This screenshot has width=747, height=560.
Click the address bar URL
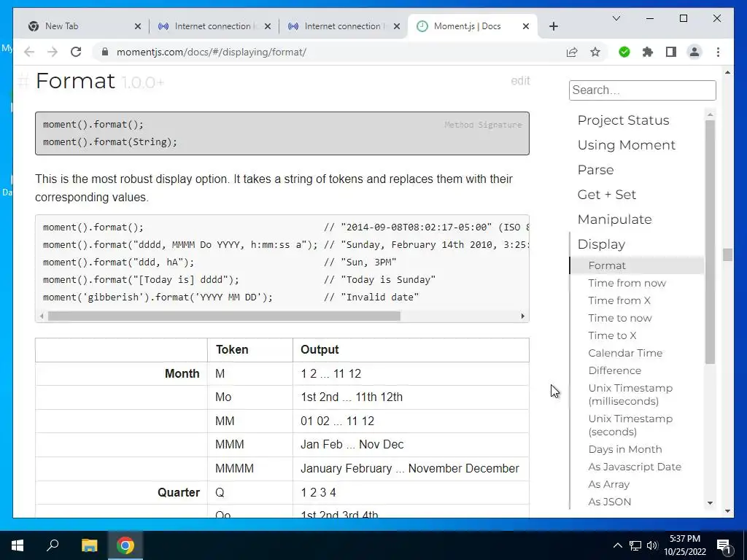[x=212, y=52]
